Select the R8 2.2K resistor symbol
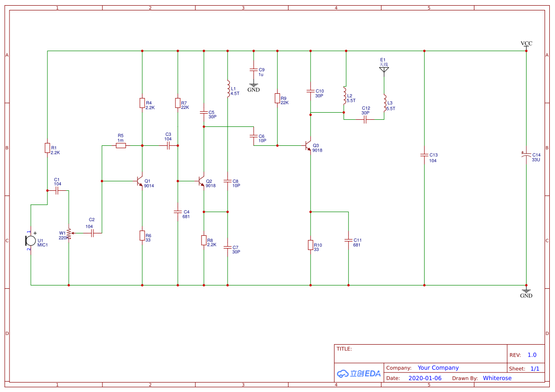This screenshot has width=555, height=392. (x=204, y=241)
